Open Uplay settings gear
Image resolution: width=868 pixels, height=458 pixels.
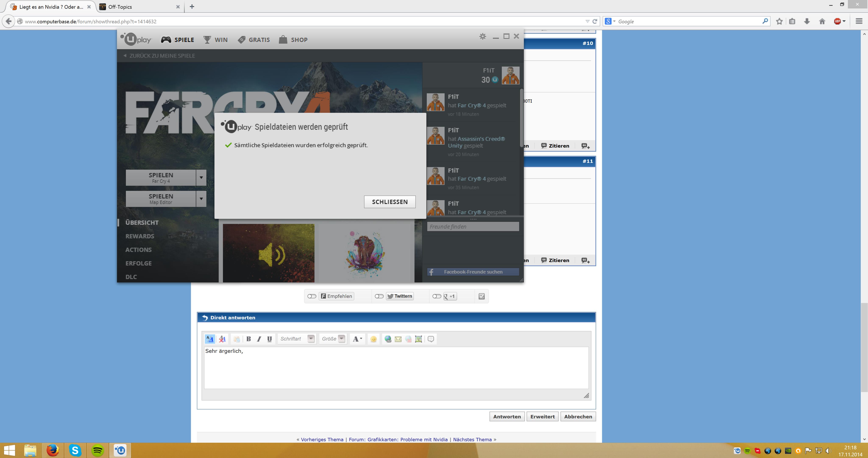pos(482,36)
